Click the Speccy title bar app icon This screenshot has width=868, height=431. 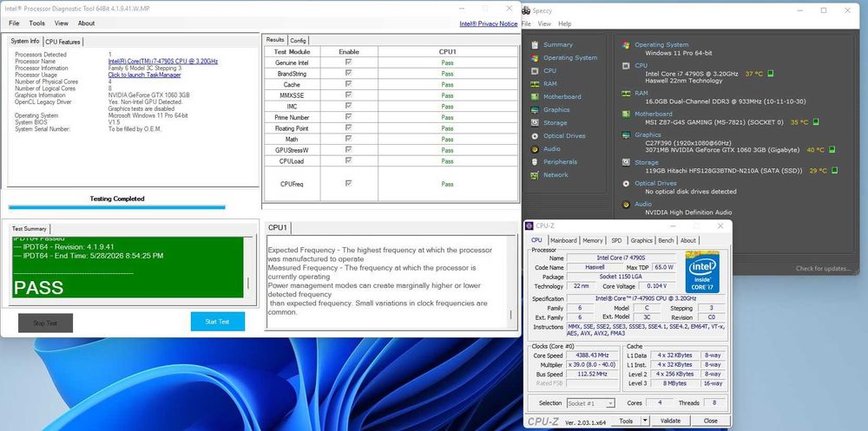coord(526,10)
